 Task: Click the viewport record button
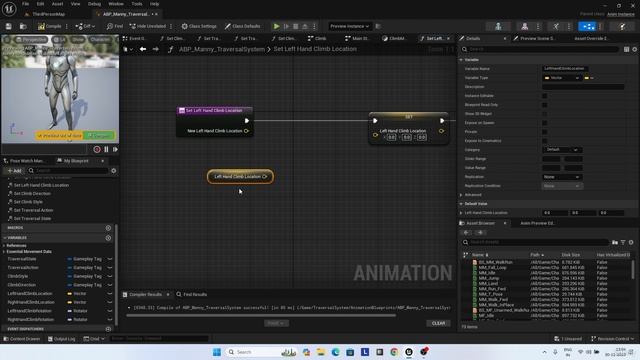coord(97,149)
